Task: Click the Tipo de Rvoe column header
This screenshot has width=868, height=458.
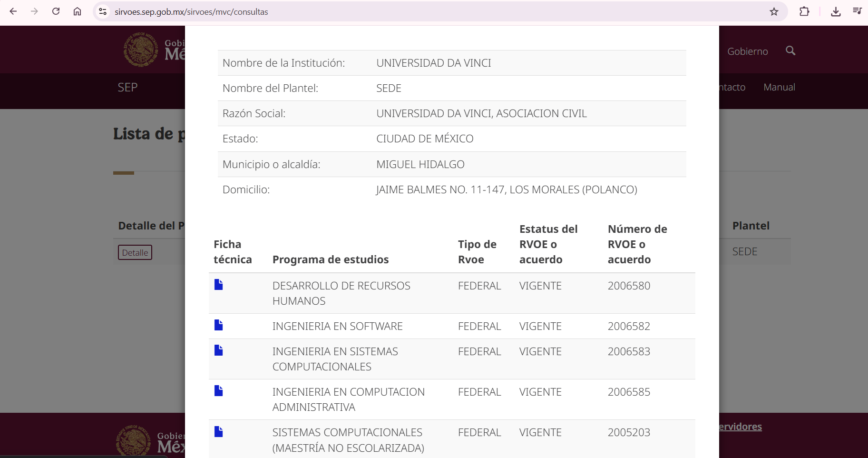Action: [x=477, y=252]
